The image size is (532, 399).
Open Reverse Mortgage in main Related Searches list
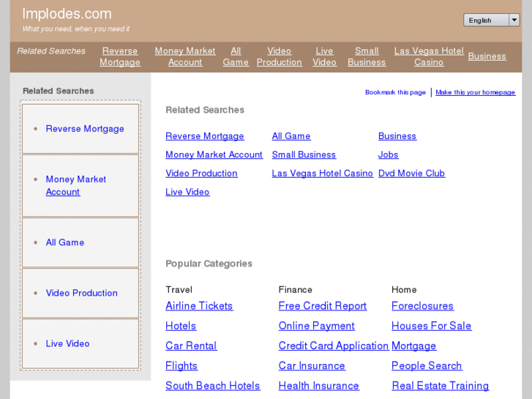click(205, 136)
